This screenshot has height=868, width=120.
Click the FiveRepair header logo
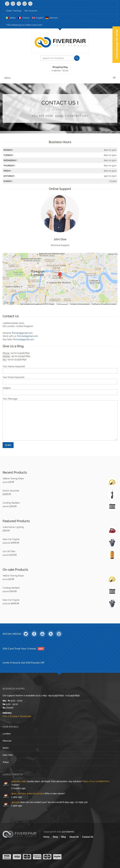pos(60,42)
